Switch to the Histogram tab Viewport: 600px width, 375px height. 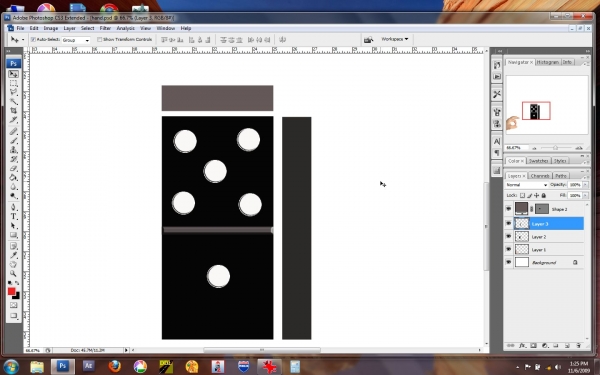548,62
